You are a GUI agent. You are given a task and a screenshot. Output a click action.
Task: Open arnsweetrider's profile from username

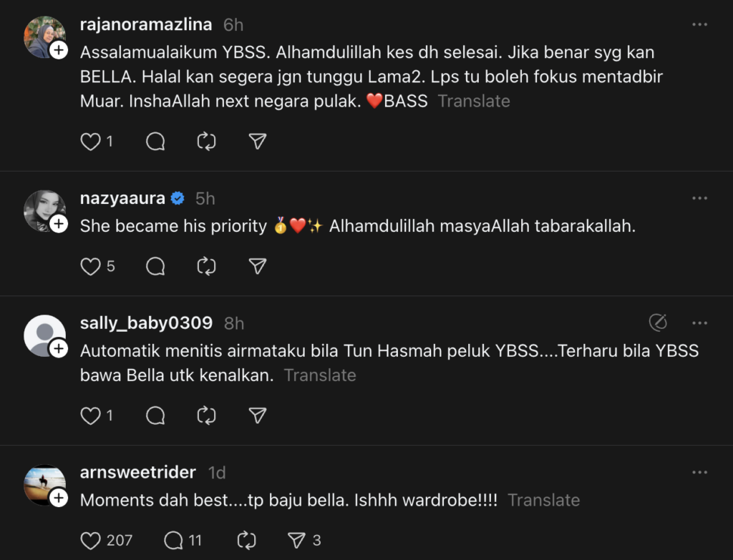pos(137,472)
